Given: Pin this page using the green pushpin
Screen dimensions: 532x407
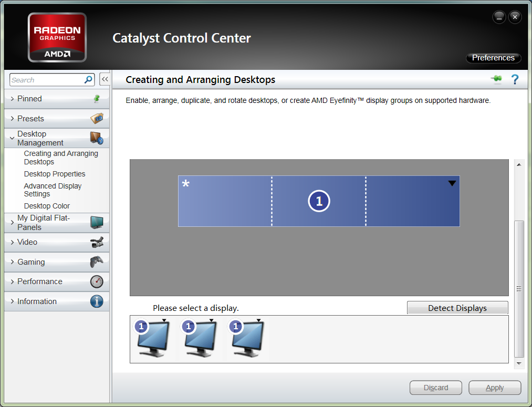Looking at the screenshot, I should tap(496, 79).
